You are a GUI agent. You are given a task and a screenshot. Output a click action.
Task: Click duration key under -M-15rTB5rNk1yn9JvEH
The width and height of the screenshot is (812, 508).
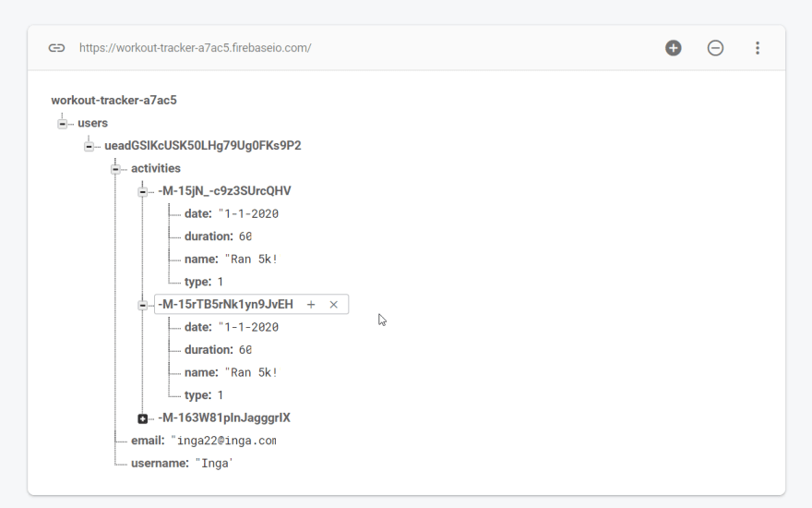click(209, 350)
